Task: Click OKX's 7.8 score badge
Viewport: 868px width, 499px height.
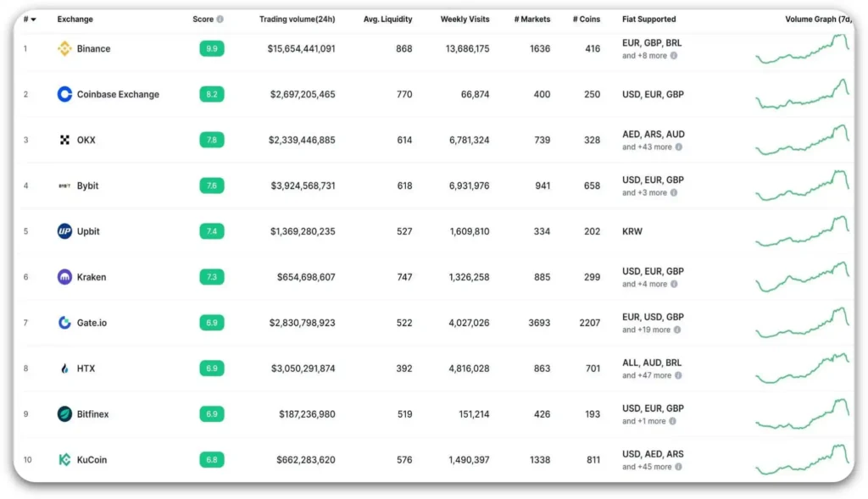Action: [212, 140]
